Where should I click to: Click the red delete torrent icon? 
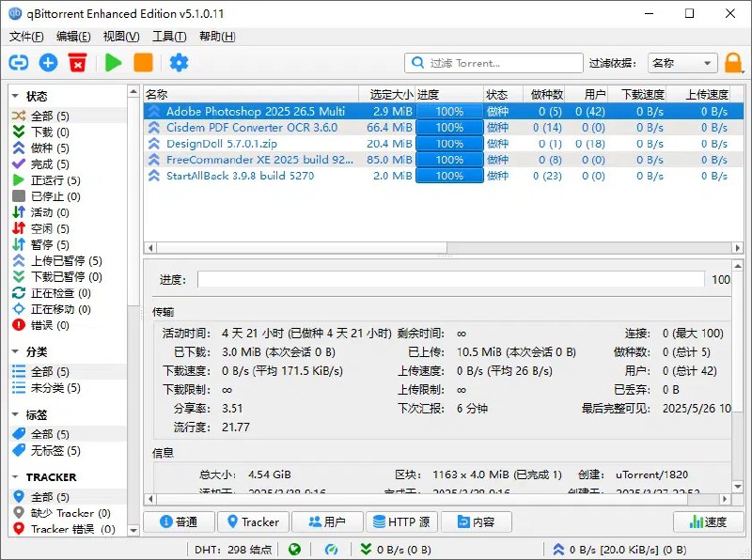click(79, 63)
